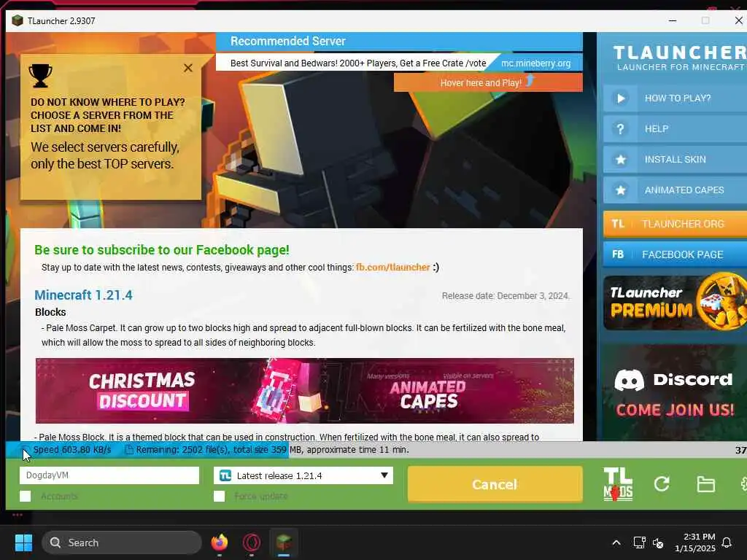
Task: Click the taskbar Search box
Action: (122, 542)
